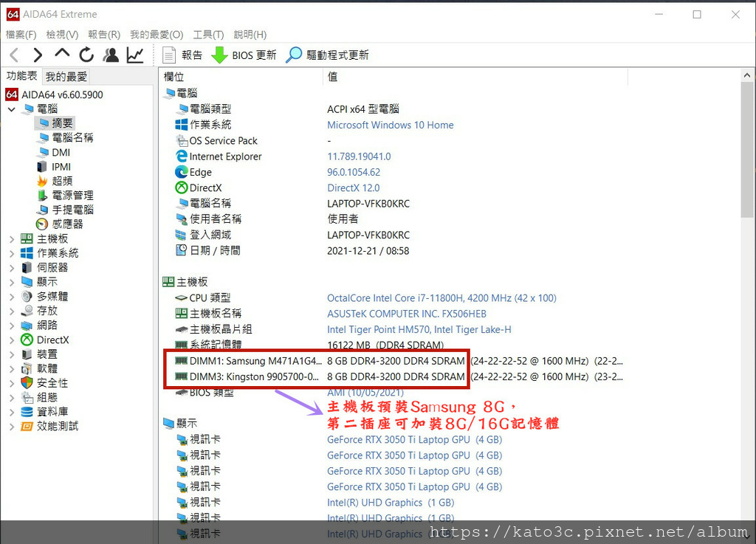Collapse the 電腦 tree node
Viewport: 756px width, 544px height.
12,109
